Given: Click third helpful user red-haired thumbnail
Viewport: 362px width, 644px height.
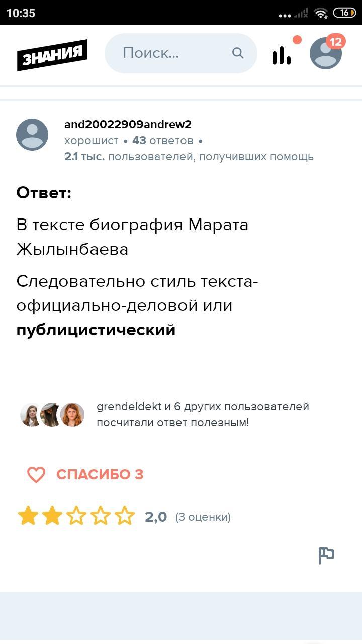Looking at the screenshot, I should click(x=72, y=415).
